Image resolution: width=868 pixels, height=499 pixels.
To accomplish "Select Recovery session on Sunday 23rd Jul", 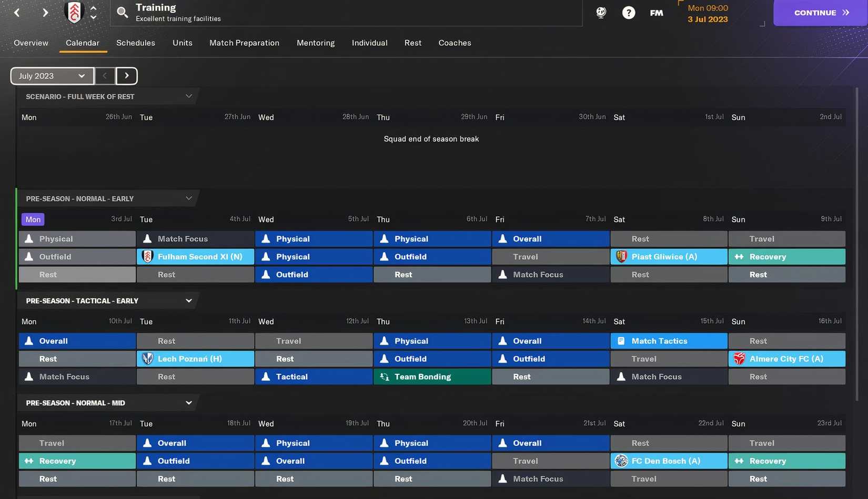I will pyautogui.click(x=788, y=461).
